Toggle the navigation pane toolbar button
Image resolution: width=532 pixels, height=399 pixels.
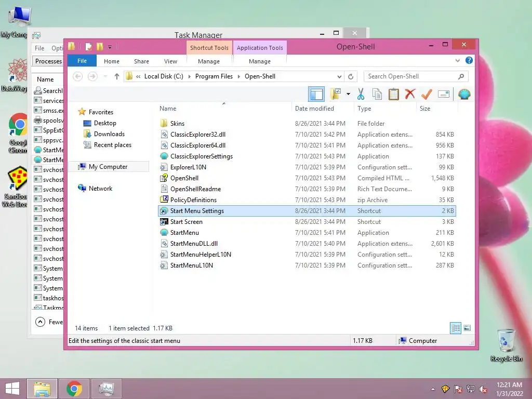316,94
